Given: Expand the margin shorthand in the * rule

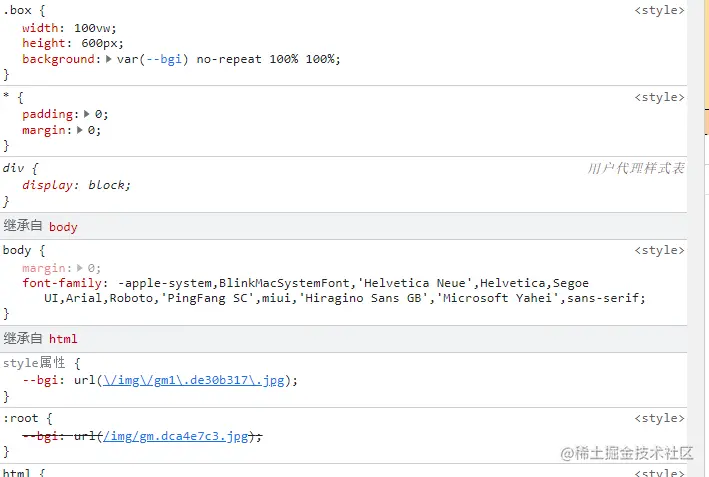Looking at the screenshot, I should (x=80, y=130).
